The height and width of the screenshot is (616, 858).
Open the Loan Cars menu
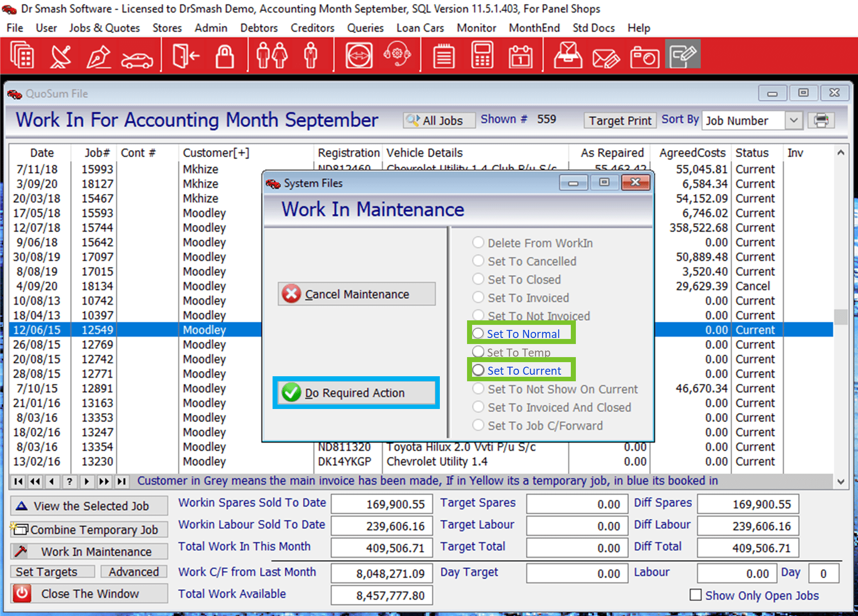click(x=420, y=28)
